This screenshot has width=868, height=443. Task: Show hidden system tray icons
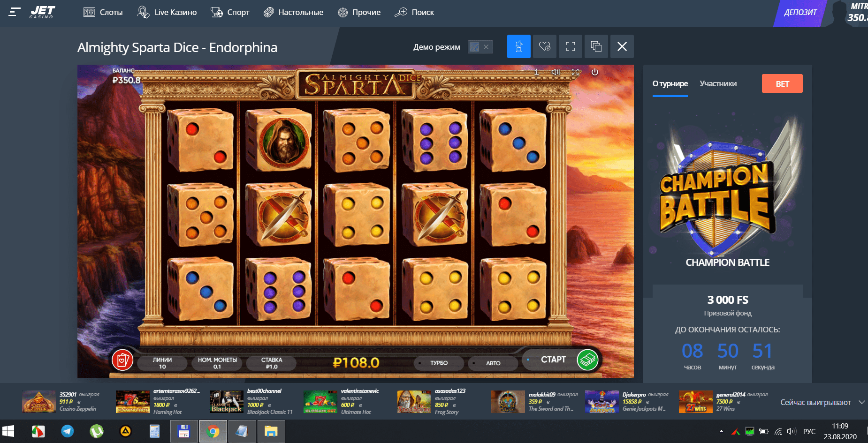[x=721, y=431]
